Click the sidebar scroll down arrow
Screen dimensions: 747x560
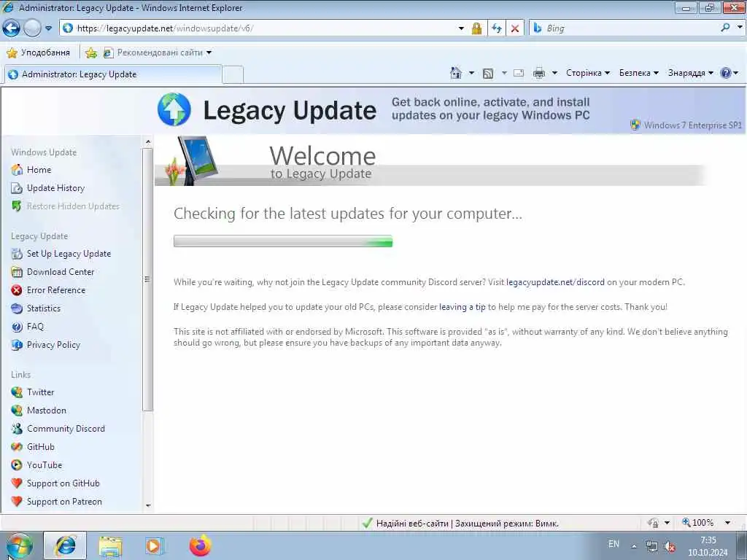[x=147, y=505]
